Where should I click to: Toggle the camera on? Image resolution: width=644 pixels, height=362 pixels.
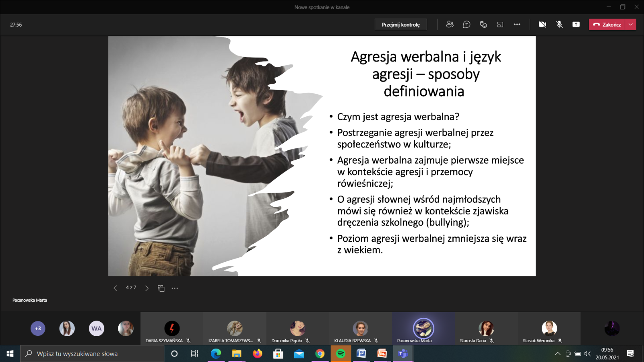[543, 25]
